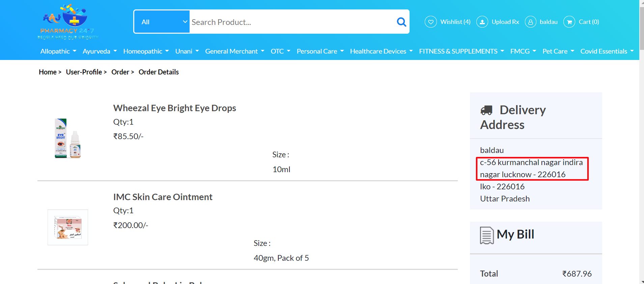The height and width of the screenshot is (284, 644).
Task: Open the shopping cart icon
Action: (x=569, y=22)
